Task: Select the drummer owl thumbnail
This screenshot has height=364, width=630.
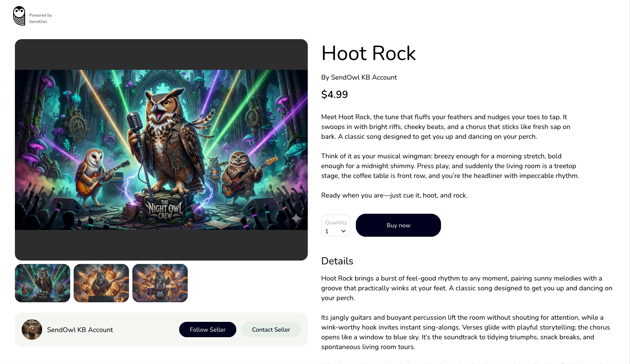Action: pos(160,283)
